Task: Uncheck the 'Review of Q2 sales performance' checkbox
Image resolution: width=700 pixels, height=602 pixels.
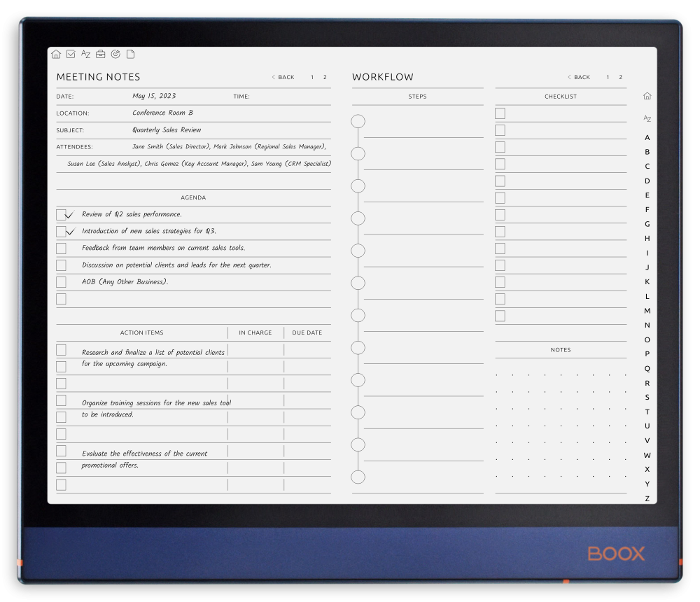Action: [62, 215]
